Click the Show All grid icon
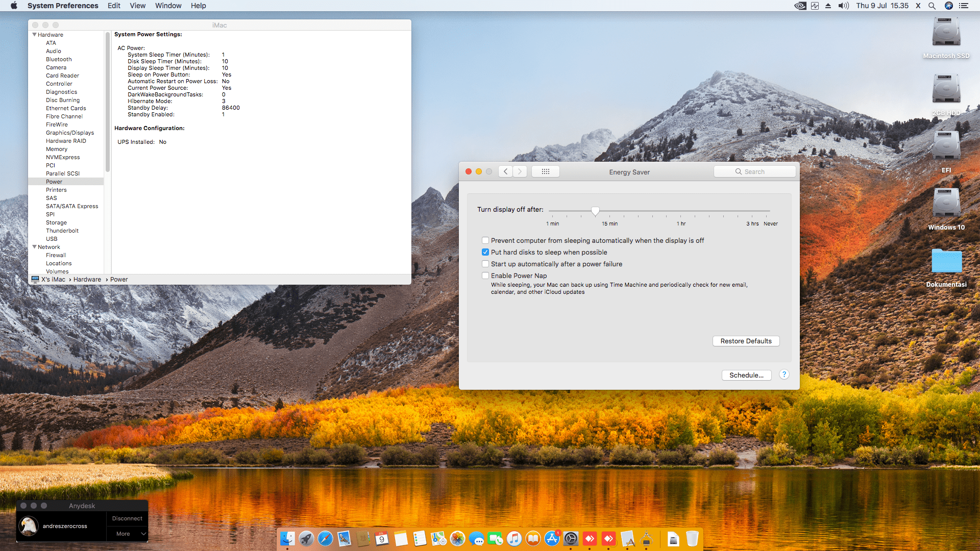 point(545,171)
